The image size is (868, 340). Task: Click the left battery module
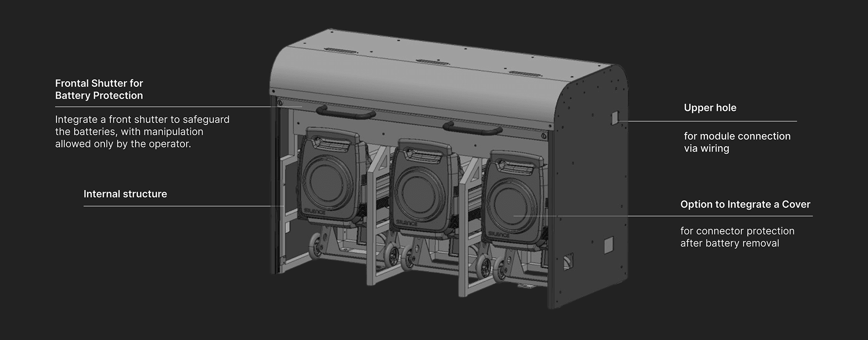(x=329, y=181)
